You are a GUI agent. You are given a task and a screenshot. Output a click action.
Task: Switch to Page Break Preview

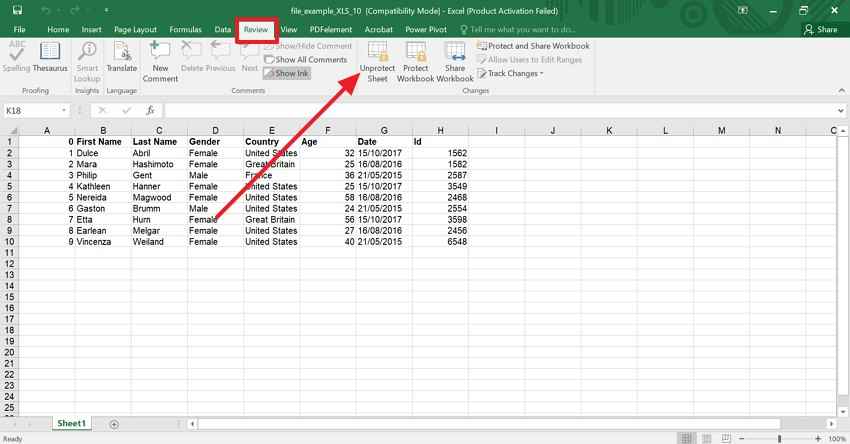[x=726, y=438]
